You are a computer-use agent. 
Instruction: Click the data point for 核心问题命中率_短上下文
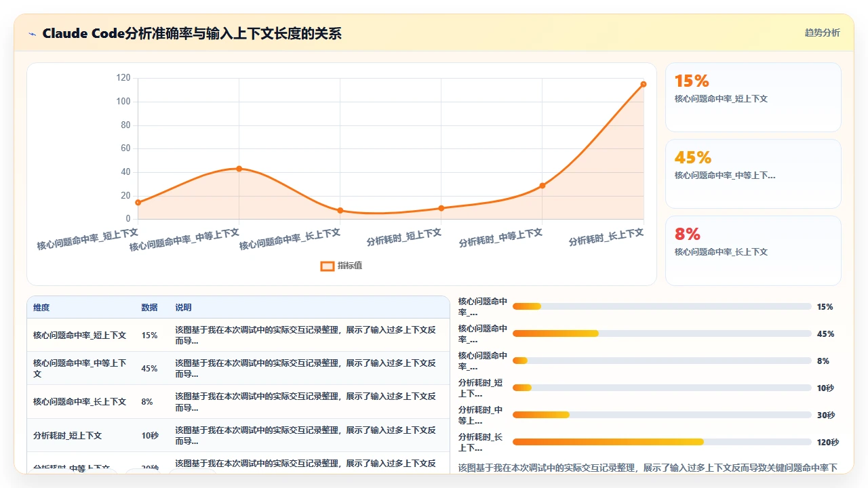click(x=138, y=203)
